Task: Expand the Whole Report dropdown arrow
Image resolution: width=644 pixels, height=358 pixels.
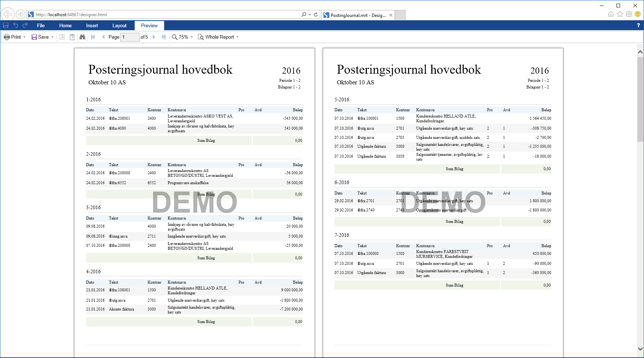Action: (x=238, y=37)
